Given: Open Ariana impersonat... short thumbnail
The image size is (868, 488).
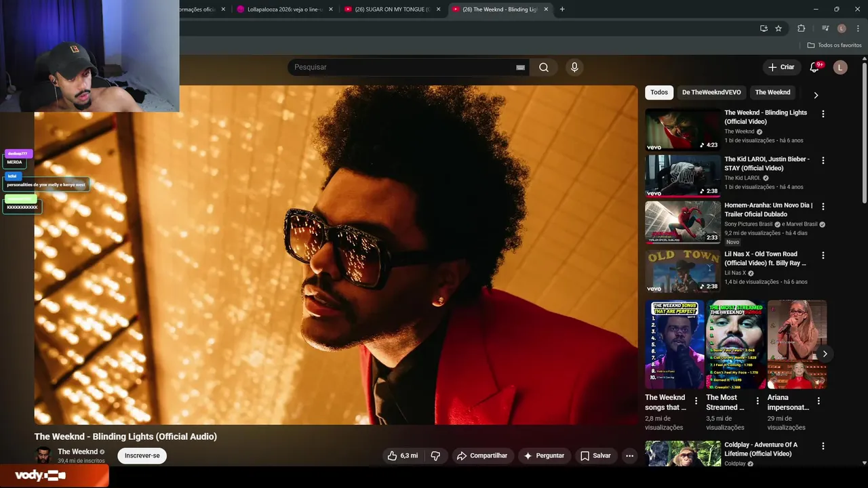Looking at the screenshot, I should coord(797,344).
